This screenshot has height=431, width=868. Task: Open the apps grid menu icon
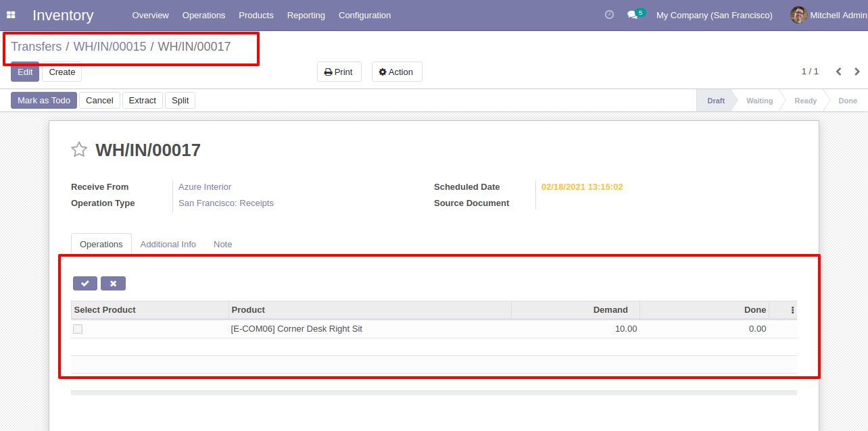coord(11,15)
